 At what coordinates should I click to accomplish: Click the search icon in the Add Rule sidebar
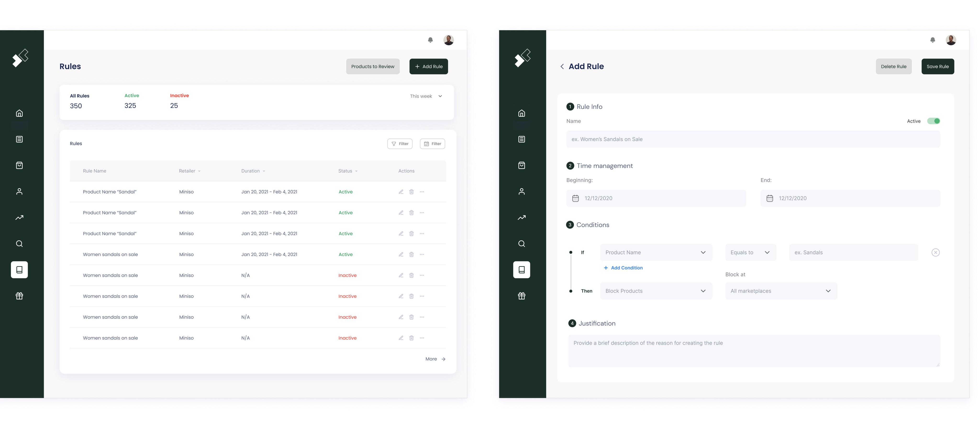point(522,244)
